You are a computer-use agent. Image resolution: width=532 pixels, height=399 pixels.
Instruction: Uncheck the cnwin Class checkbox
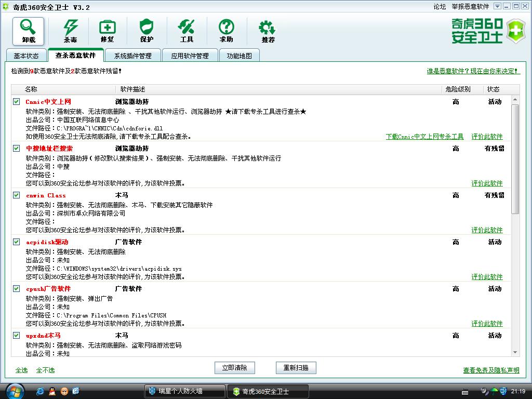pos(16,195)
